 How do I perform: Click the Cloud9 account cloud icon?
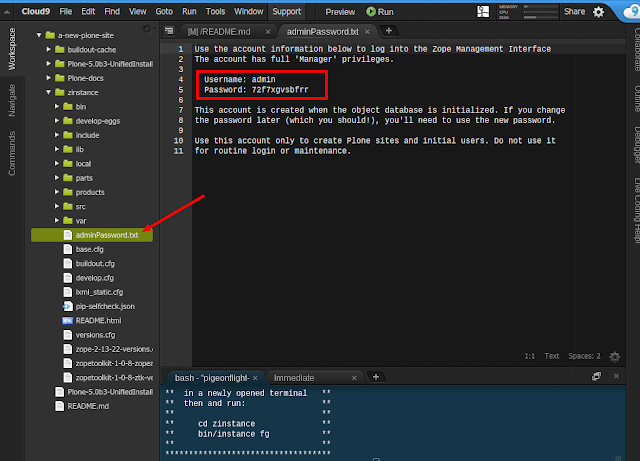(x=631, y=11)
